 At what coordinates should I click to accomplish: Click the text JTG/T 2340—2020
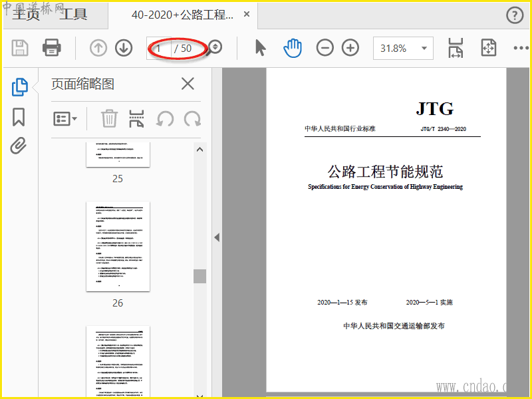[444, 129]
